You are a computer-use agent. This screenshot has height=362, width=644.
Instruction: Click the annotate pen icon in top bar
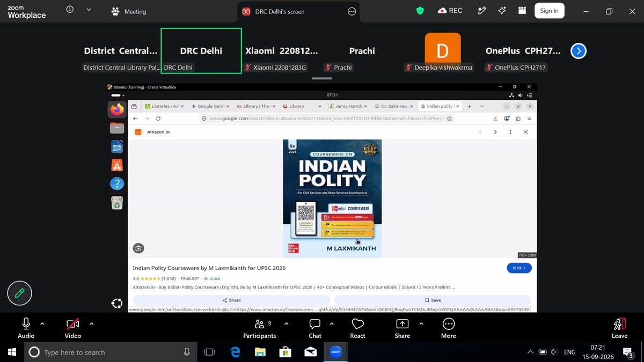click(x=482, y=11)
